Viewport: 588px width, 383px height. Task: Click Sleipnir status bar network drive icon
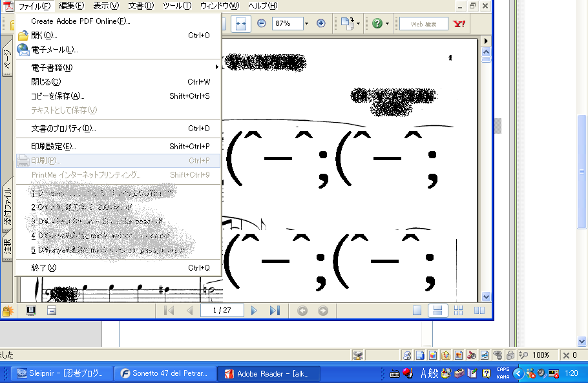[358, 355]
